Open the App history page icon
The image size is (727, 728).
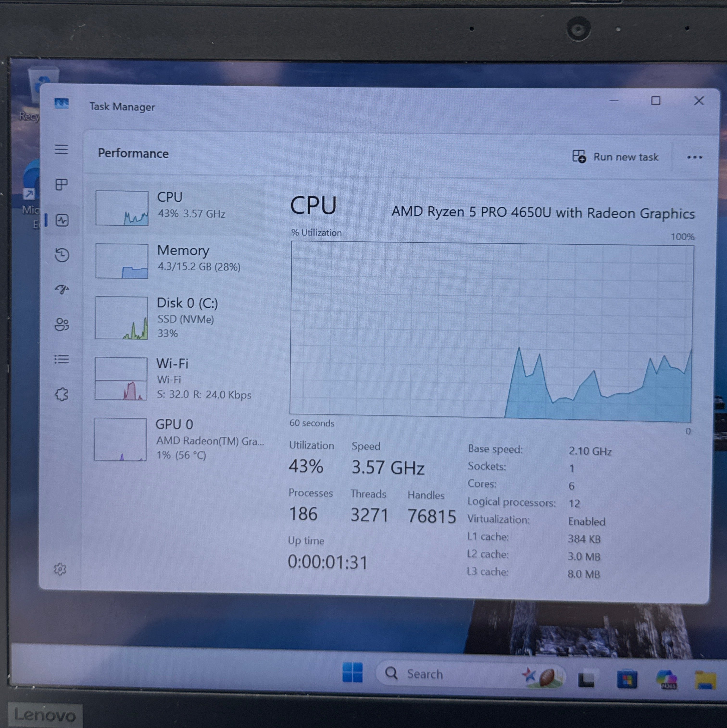tap(62, 255)
